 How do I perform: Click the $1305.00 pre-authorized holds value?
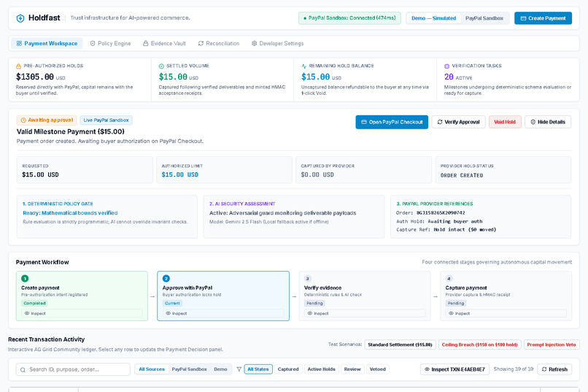tap(34, 77)
